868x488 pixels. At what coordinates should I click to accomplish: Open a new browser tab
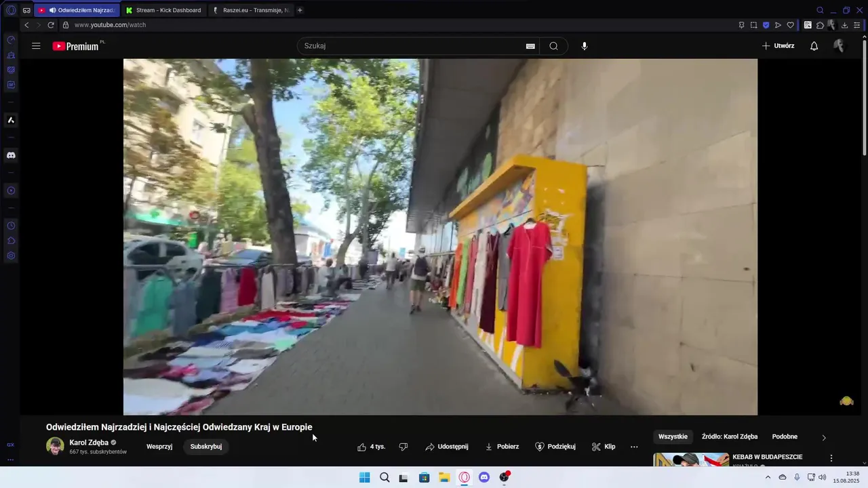click(x=300, y=10)
